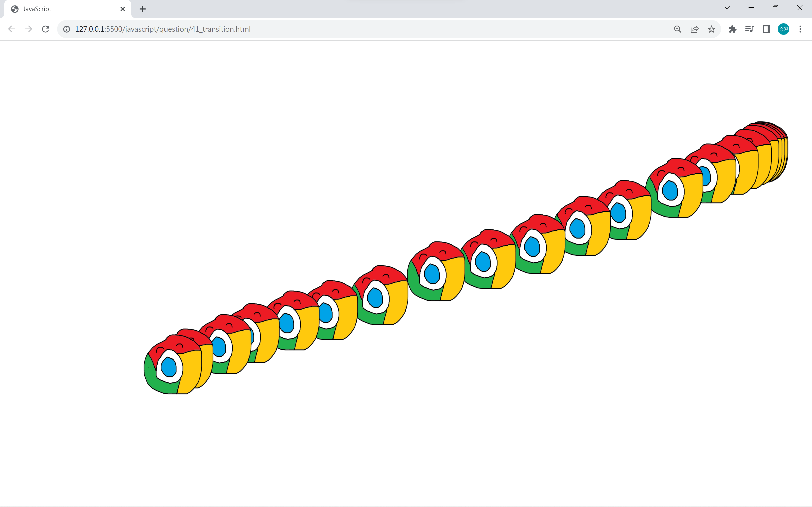Reload the current page

tap(46, 29)
